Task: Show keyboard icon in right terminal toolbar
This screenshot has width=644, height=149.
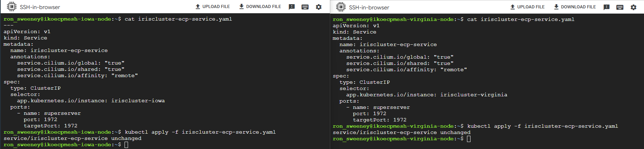Action: (x=620, y=7)
